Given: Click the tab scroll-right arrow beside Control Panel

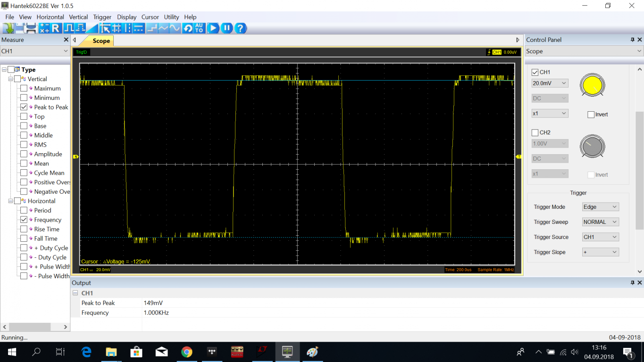Looking at the screenshot, I should click(x=518, y=40).
